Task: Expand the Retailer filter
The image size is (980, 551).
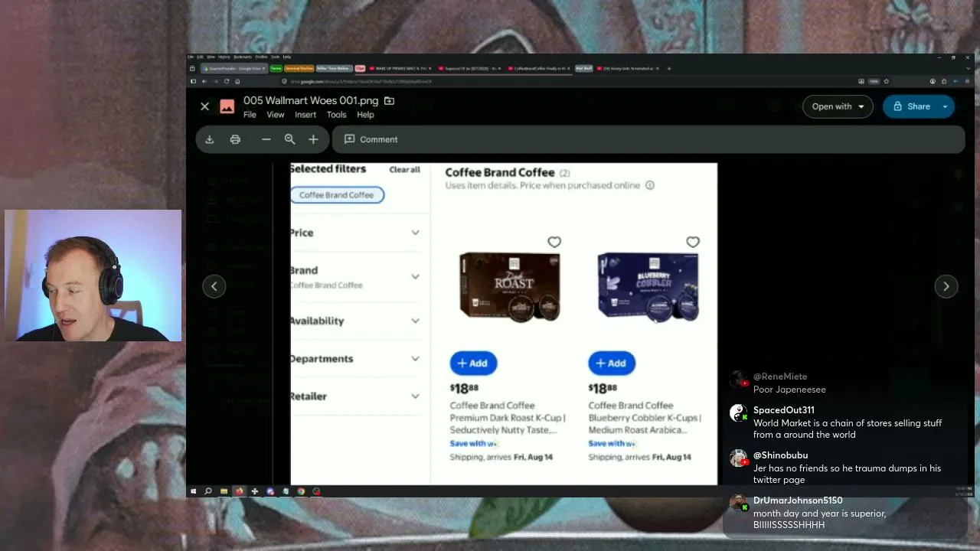Action: pos(355,396)
